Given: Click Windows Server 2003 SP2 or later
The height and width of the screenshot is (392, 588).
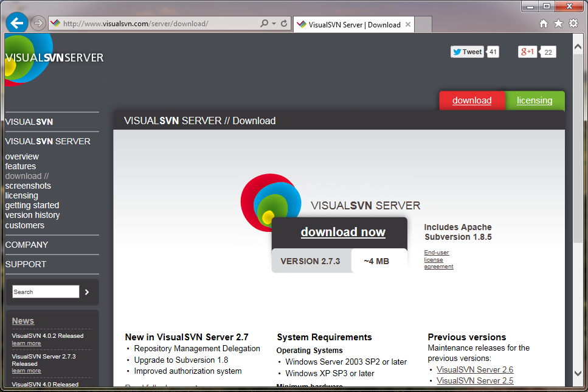Looking at the screenshot, I should tap(346, 362).
